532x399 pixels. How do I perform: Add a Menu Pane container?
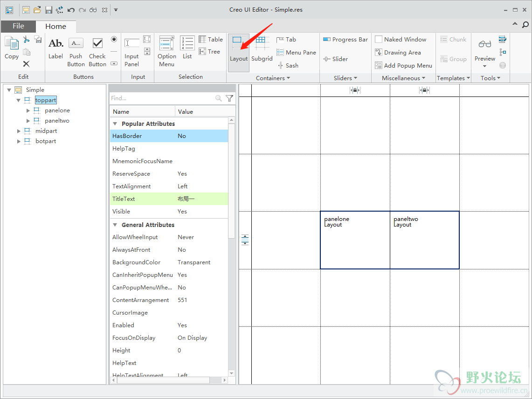pos(296,53)
